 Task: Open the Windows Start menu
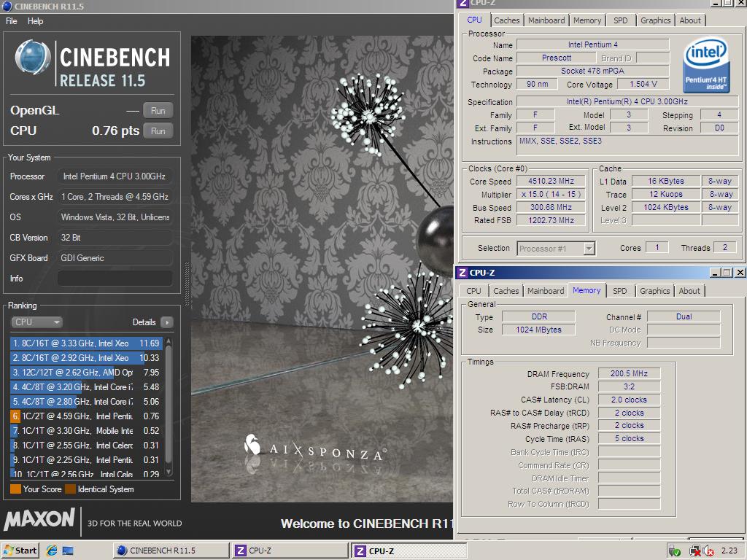[20, 551]
